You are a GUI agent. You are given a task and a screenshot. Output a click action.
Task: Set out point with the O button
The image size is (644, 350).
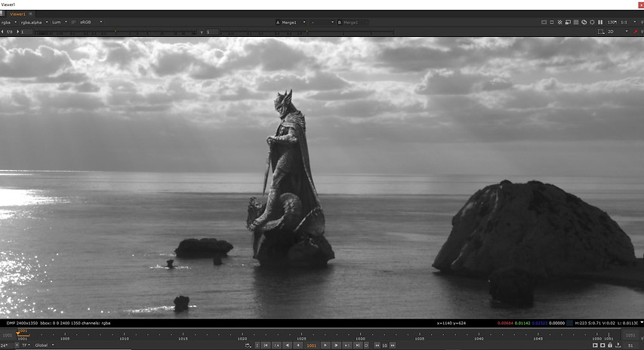pos(366,345)
